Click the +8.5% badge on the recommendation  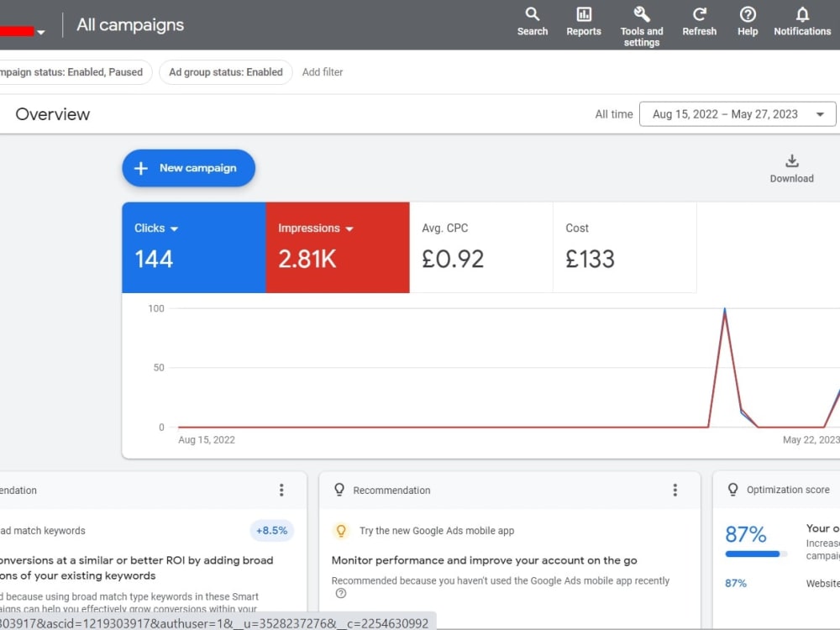271,530
